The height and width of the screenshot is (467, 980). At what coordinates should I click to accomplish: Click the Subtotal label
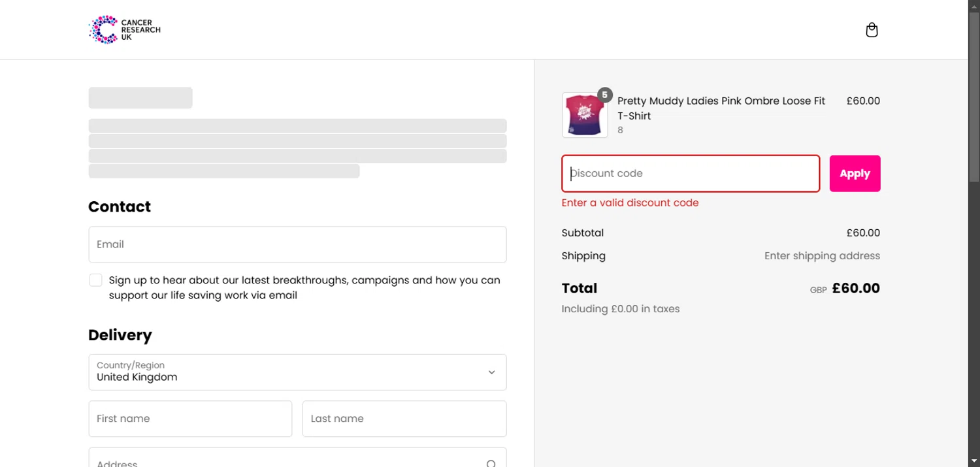tap(582, 233)
